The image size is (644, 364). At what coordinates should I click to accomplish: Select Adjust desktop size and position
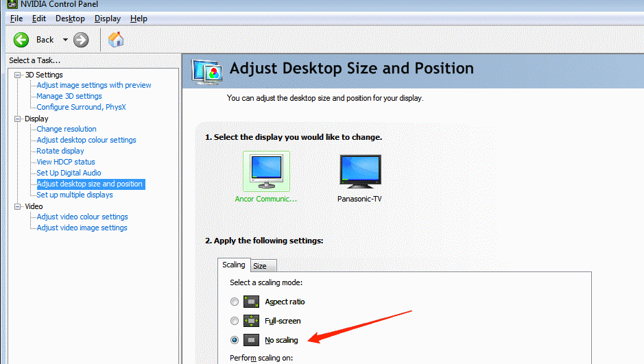pos(90,184)
